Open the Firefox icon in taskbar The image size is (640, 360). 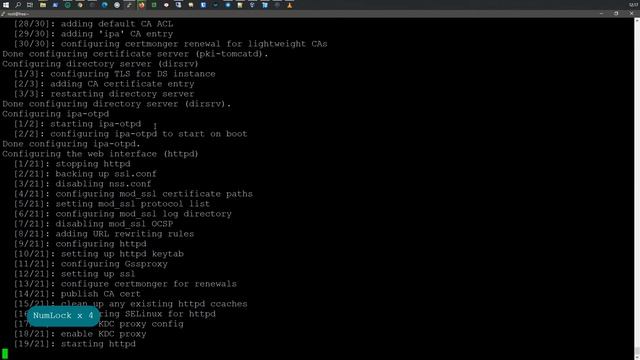(141, 5)
